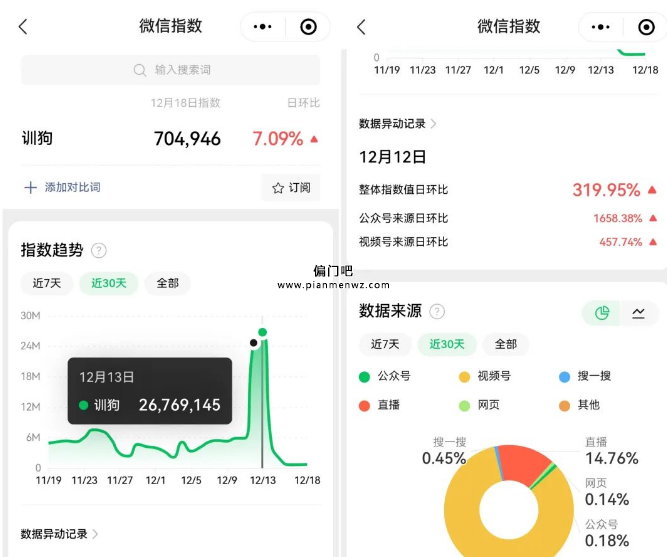Select 近30天 in 数据来源 section

click(x=447, y=344)
